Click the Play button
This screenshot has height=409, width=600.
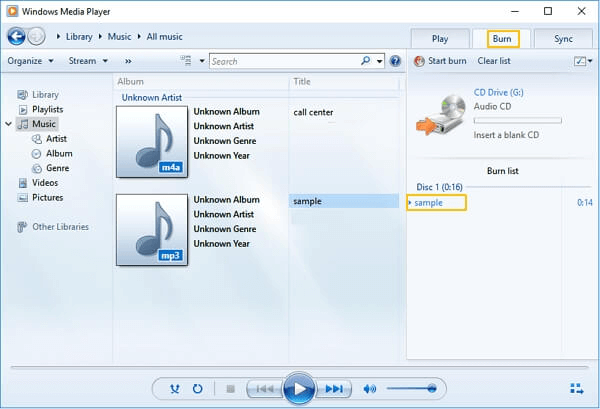[299, 389]
